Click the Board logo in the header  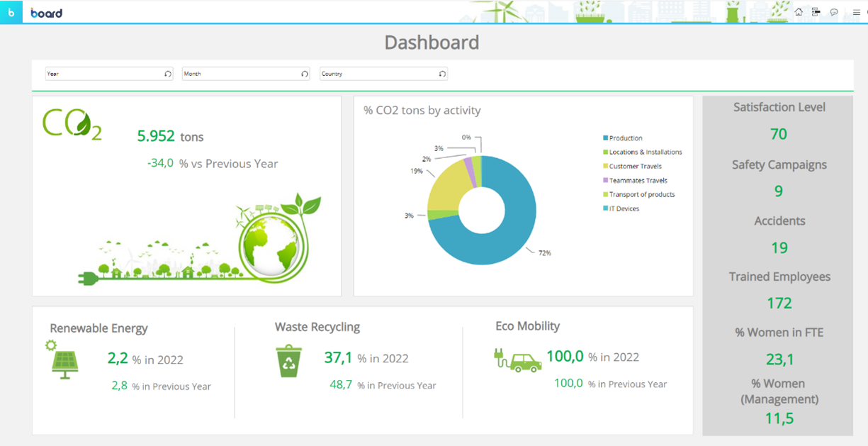(x=47, y=12)
